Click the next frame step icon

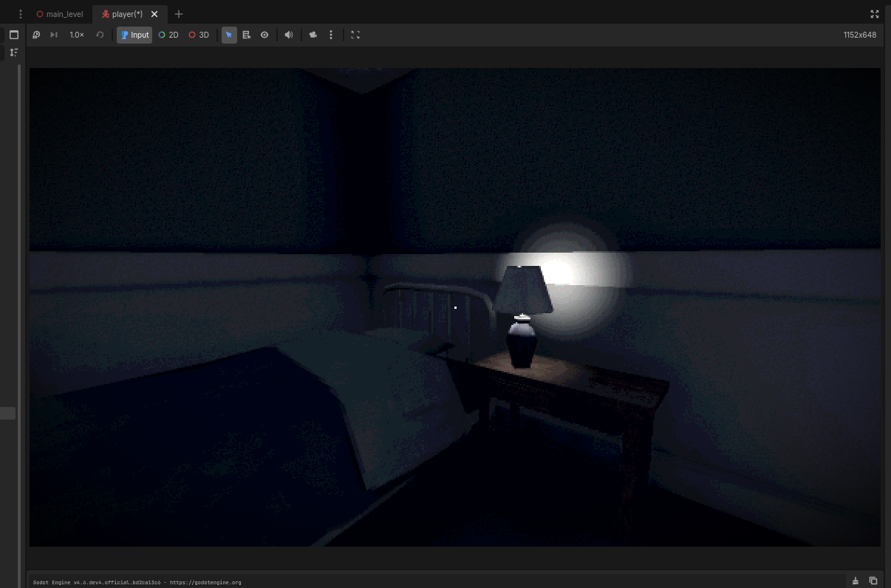click(x=54, y=35)
